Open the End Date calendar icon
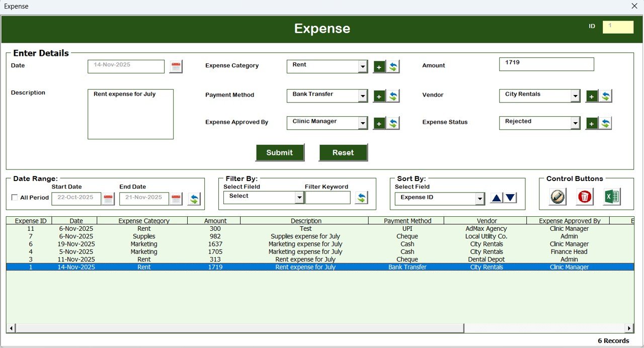The width and height of the screenshot is (644, 348). pyautogui.click(x=176, y=198)
